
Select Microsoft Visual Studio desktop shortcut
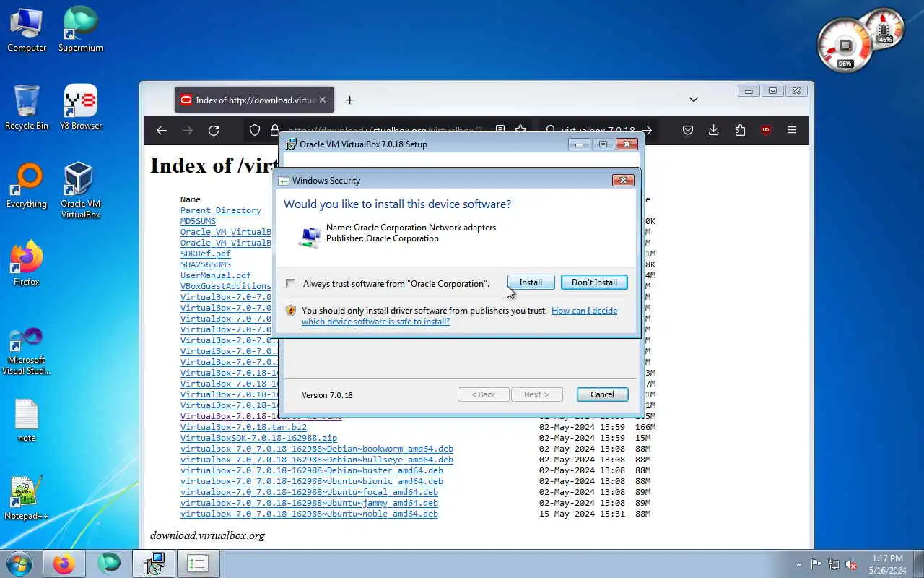pos(27,351)
